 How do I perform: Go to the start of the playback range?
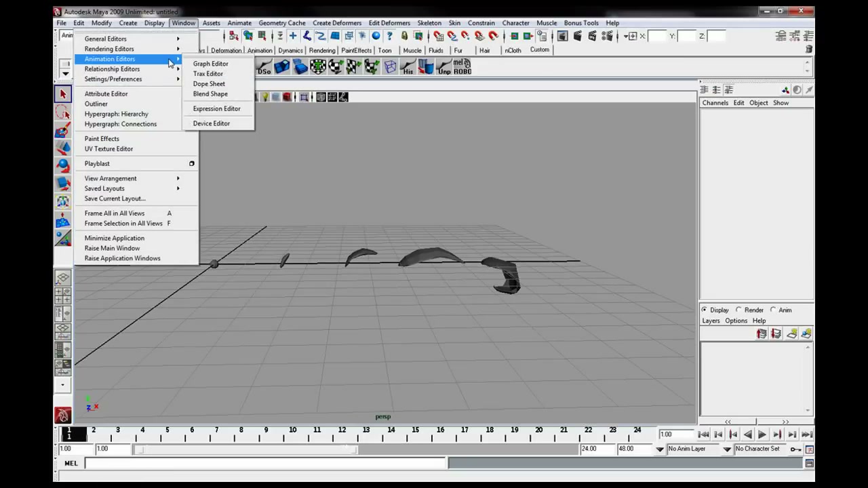tap(703, 434)
